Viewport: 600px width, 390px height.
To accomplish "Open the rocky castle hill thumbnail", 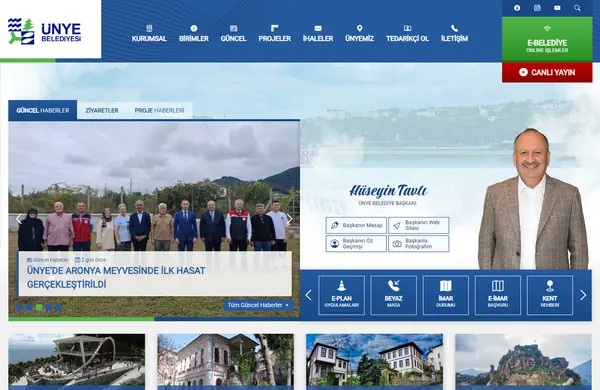I will 523,362.
